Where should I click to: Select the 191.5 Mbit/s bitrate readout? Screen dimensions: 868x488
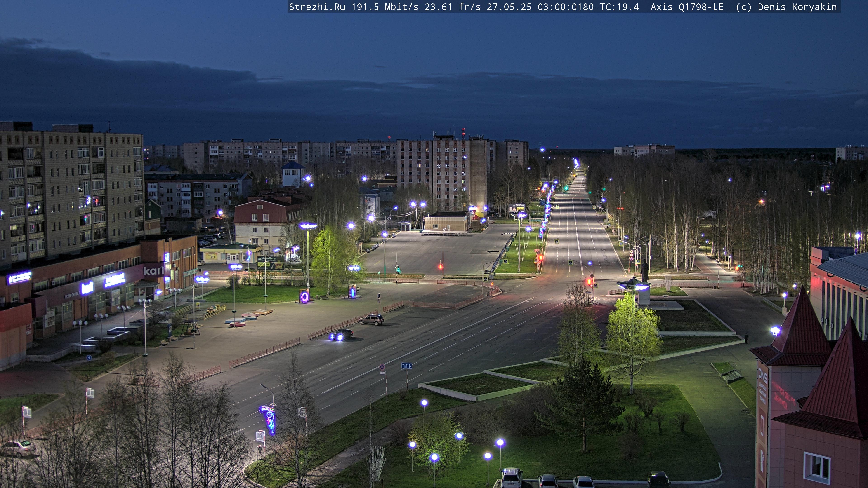pos(385,7)
